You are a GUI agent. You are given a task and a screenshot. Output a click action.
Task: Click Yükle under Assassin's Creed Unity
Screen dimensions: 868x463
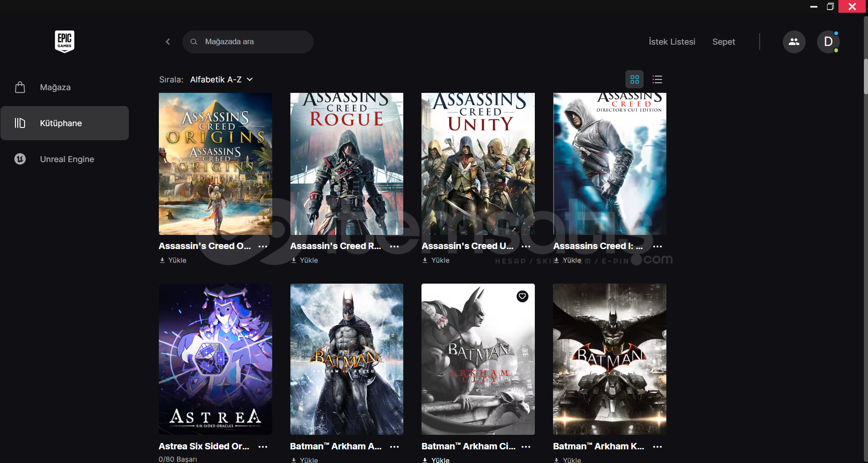point(436,260)
